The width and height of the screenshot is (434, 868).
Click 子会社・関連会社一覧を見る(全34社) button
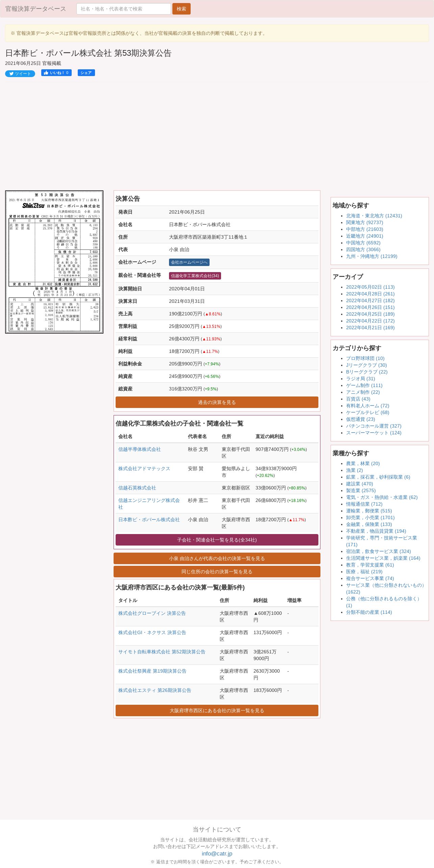tap(217, 540)
